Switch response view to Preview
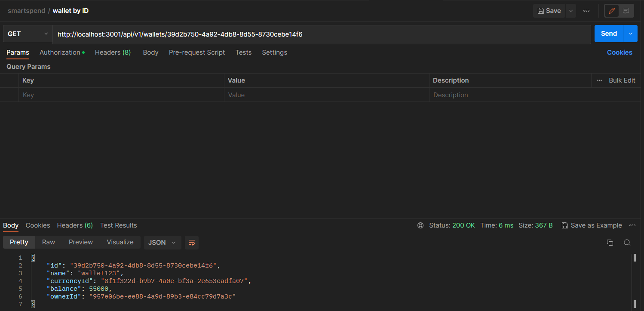The width and height of the screenshot is (644, 311). pos(80,242)
